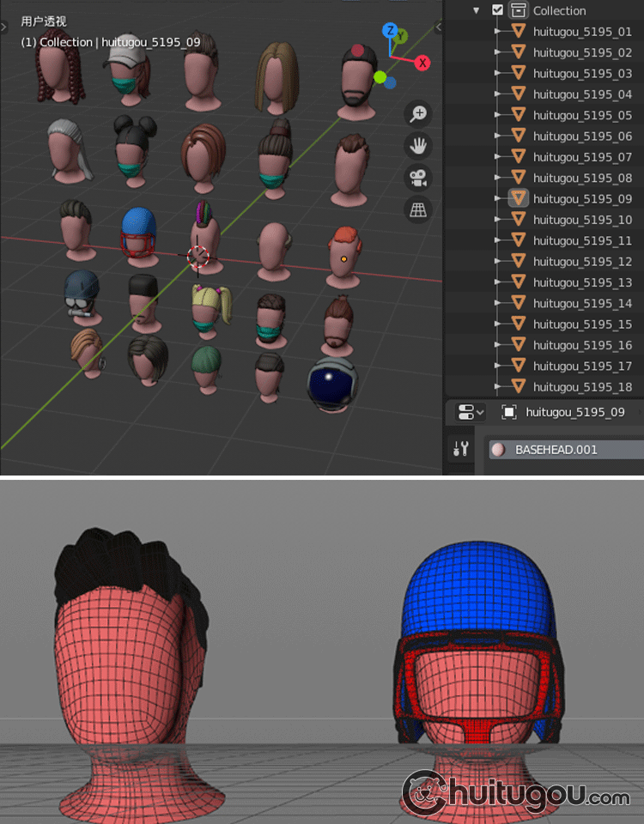This screenshot has width=644, height=824.
Task: Select huitugou_5195_08 in the outliner
Action: tap(582, 178)
